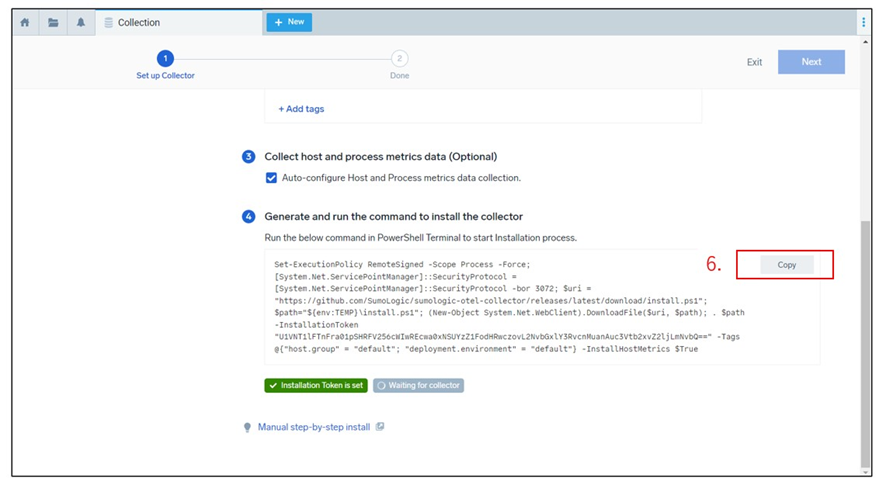The width and height of the screenshot is (886, 485).
Task: Click the lightbulb tip icon
Action: point(247,427)
